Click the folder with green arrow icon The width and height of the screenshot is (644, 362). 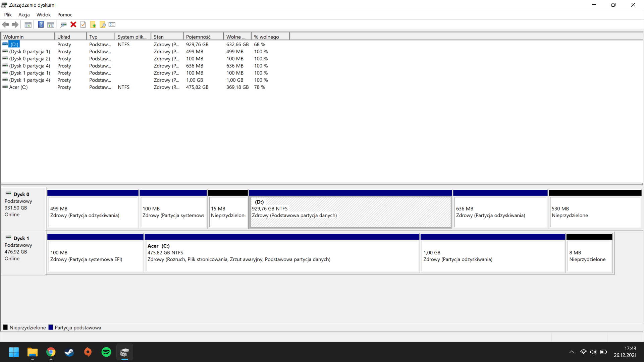click(93, 24)
